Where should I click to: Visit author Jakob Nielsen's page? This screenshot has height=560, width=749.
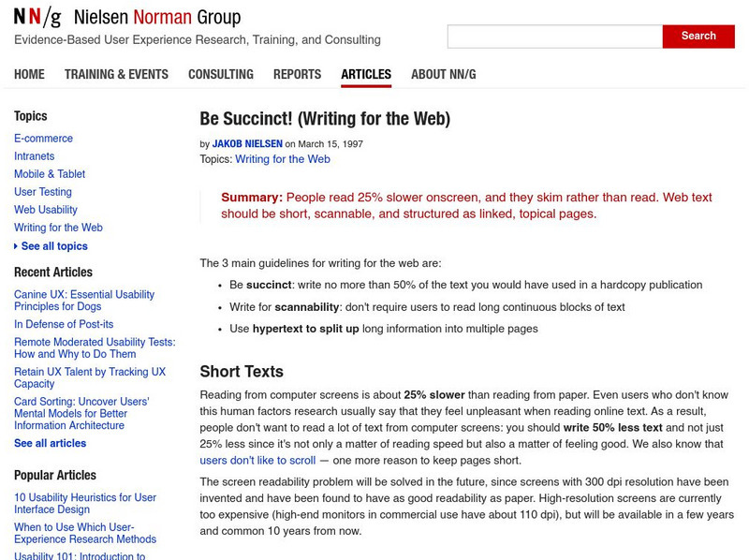247,144
